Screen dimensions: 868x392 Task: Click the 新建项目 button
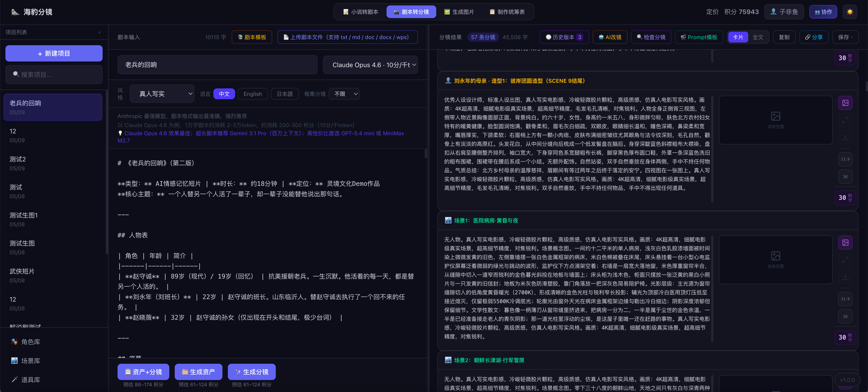pyautogui.click(x=54, y=53)
